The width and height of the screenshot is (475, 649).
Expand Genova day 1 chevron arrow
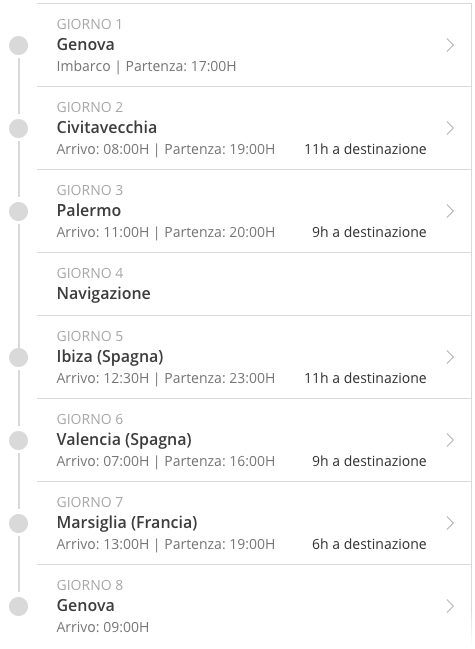[x=450, y=45]
